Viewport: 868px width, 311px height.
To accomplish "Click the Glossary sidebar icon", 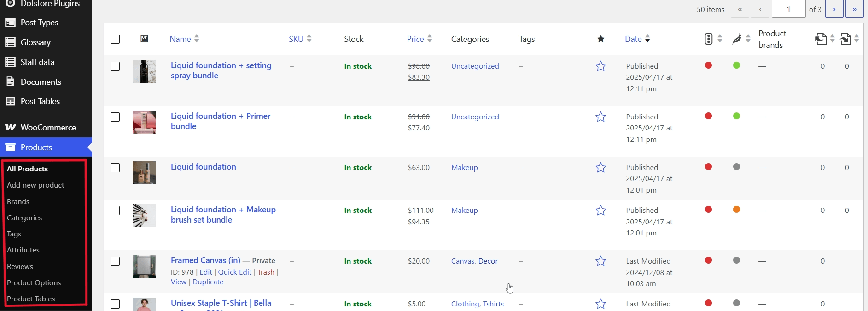I will [10, 42].
